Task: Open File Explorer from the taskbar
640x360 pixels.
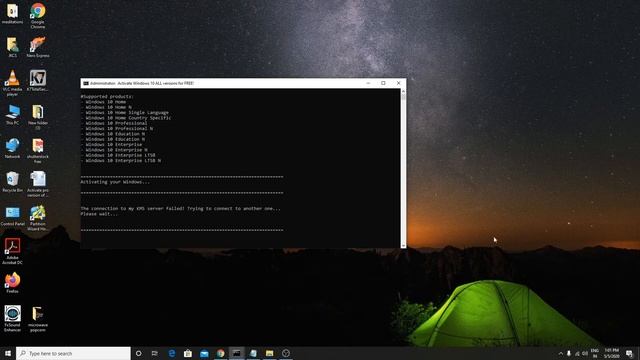Action: point(269,353)
